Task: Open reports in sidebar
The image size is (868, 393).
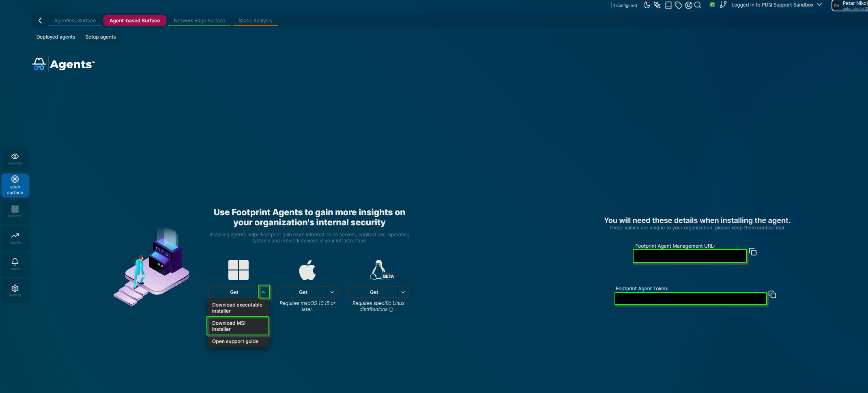Action: click(15, 238)
